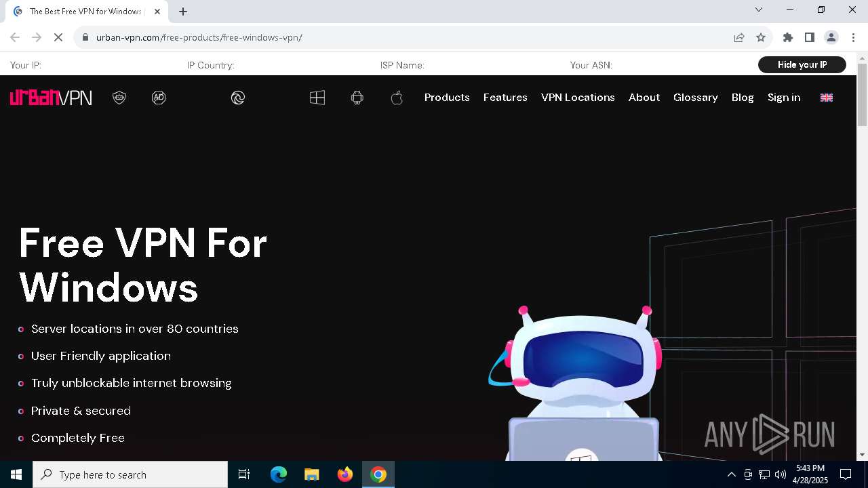Toggle the browser side panel
Image resolution: width=868 pixels, height=488 pixels.
click(810, 37)
